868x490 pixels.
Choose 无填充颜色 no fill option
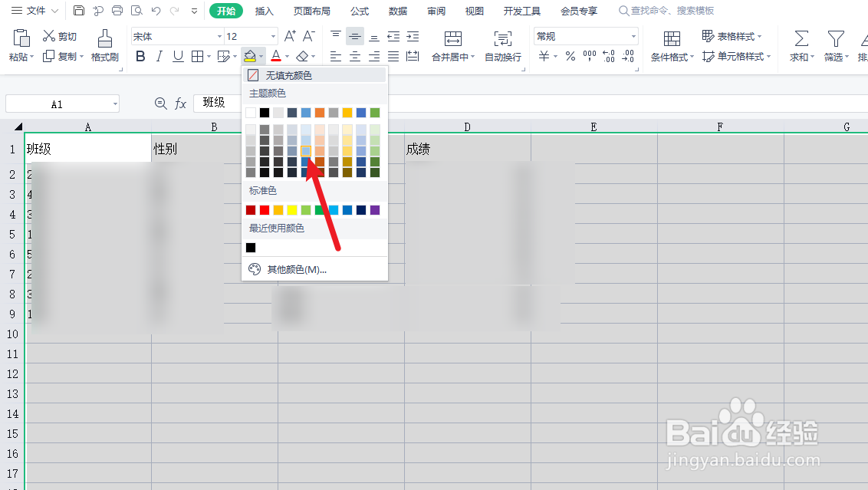pos(314,75)
